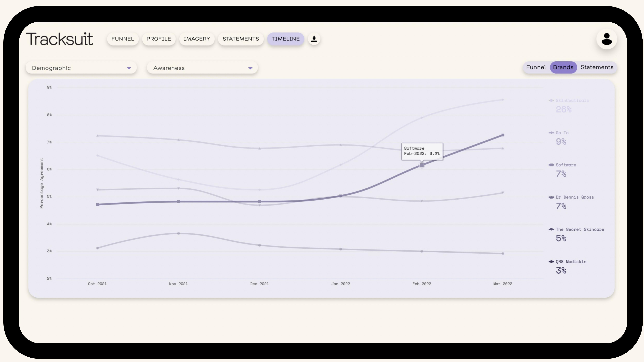Open the user profile avatar icon

click(x=606, y=39)
